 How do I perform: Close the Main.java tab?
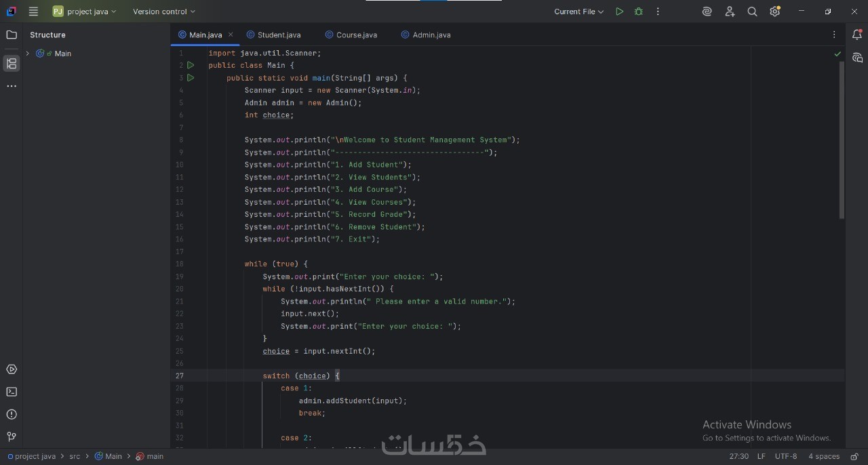(231, 35)
